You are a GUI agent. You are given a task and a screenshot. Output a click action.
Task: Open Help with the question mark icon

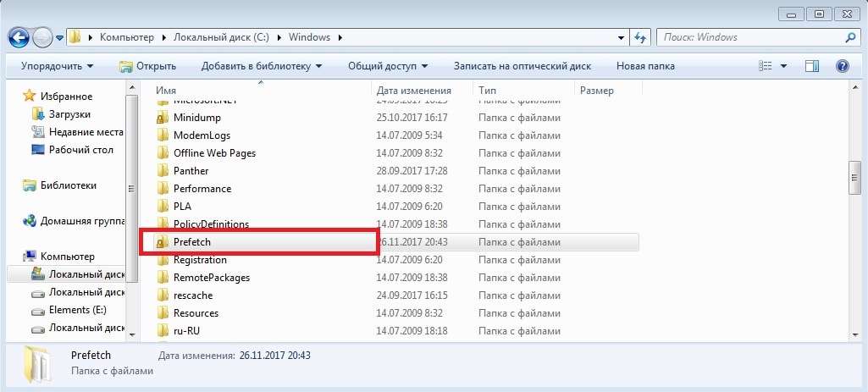(842, 66)
